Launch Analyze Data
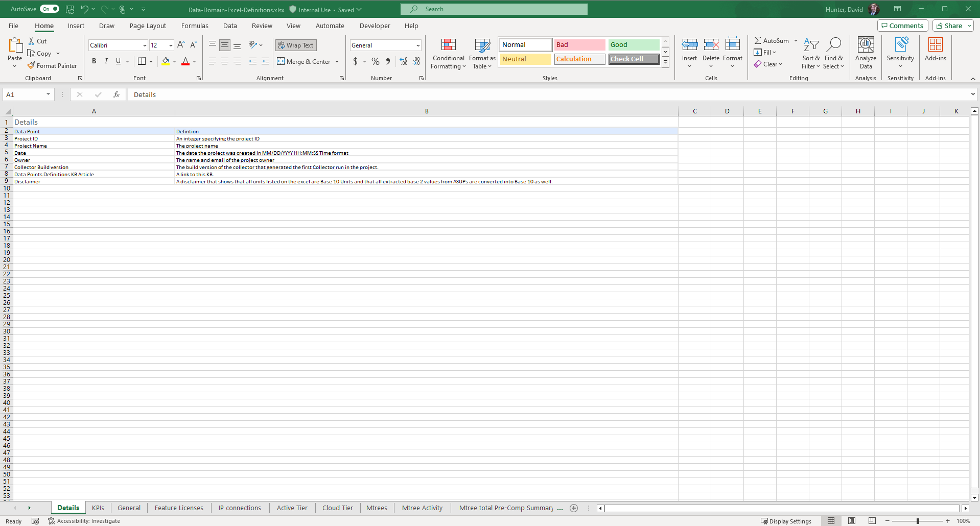The width and height of the screenshot is (980, 526). point(866,51)
